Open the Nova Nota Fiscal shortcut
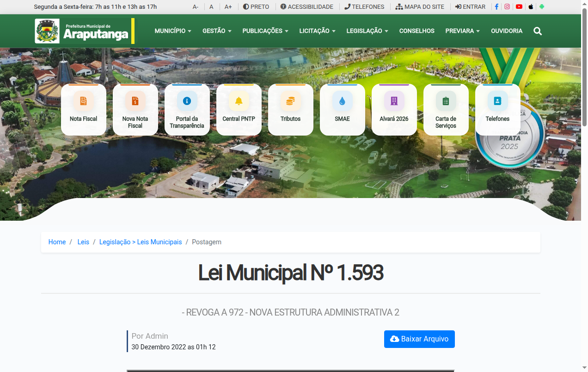This screenshot has height=372, width=588. (x=135, y=110)
